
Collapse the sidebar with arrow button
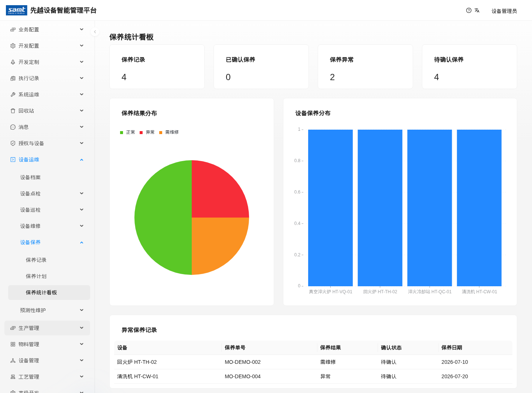coord(95,32)
